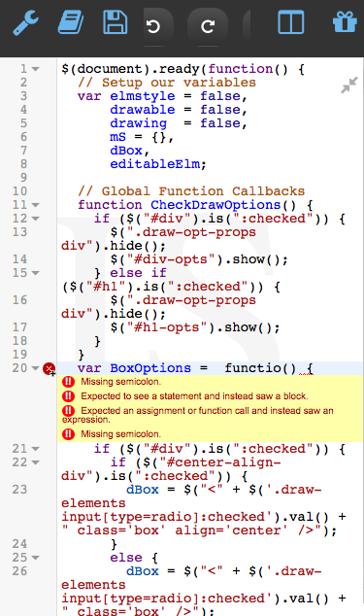Click 'dBox' assignment on line 23
The image size is (364, 616).
(142, 490)
